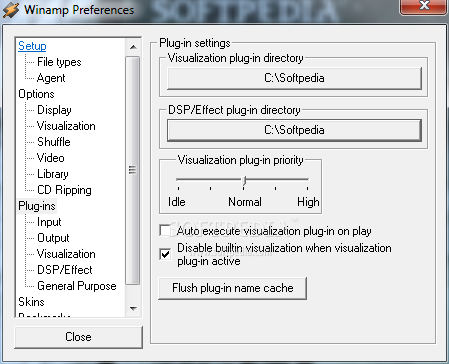Image resolution: width=449 pixels, height=364 pixels.
Task: Select Video in preferences tree
Action: click(51, 158)
